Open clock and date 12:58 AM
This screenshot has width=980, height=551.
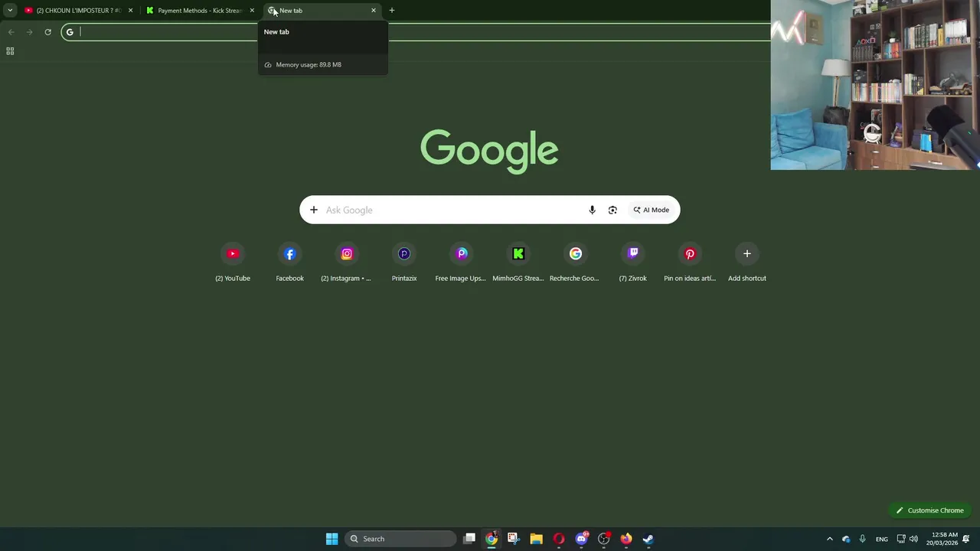(x=942, y=539)
